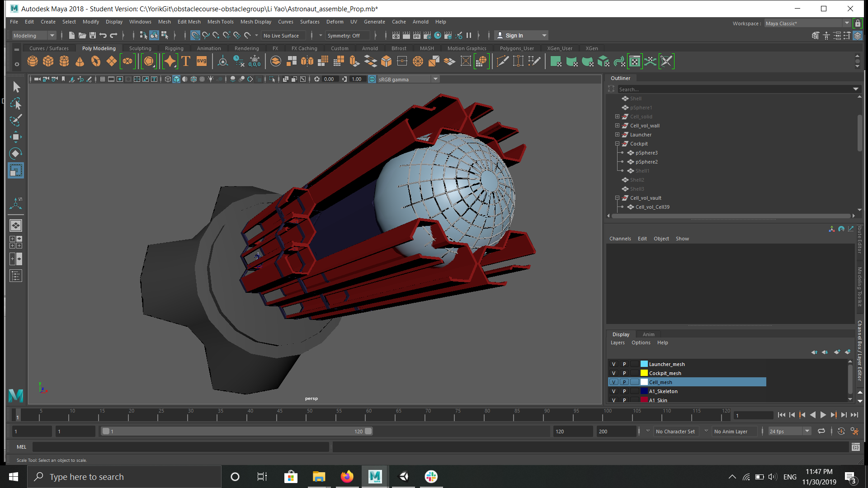Expand the Launcher node in Outliner
868x488 pixels.
point(617,135)
